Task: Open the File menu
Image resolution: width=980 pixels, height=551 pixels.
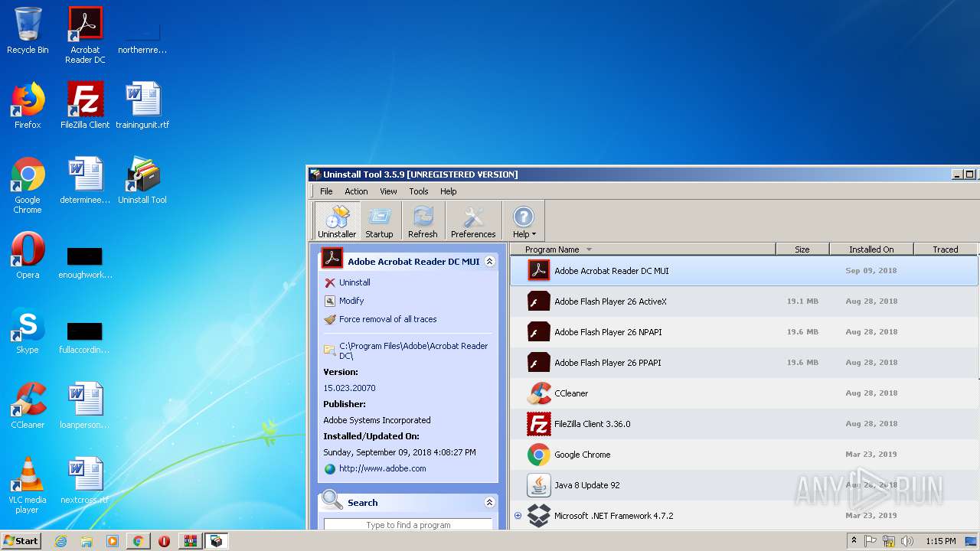Action: tap(326, 191)
